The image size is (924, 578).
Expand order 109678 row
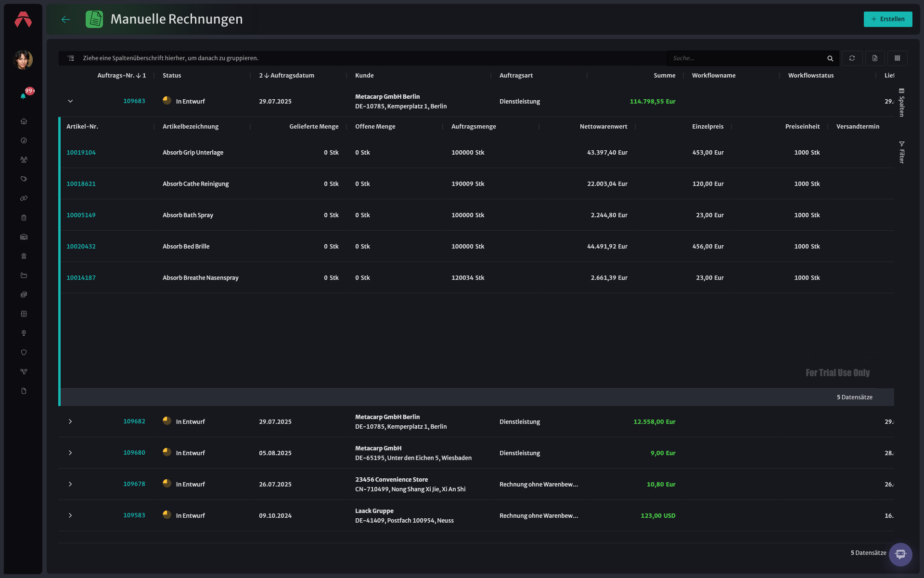[x=70, y=484]
